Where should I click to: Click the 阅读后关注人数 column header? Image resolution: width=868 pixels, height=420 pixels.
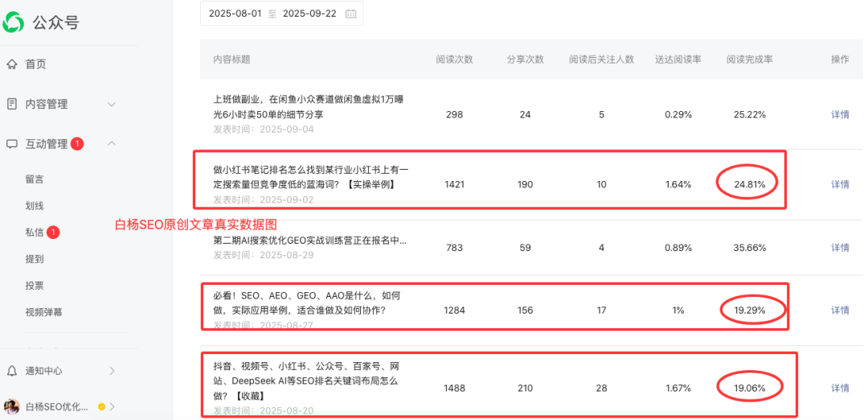[602, 60]
